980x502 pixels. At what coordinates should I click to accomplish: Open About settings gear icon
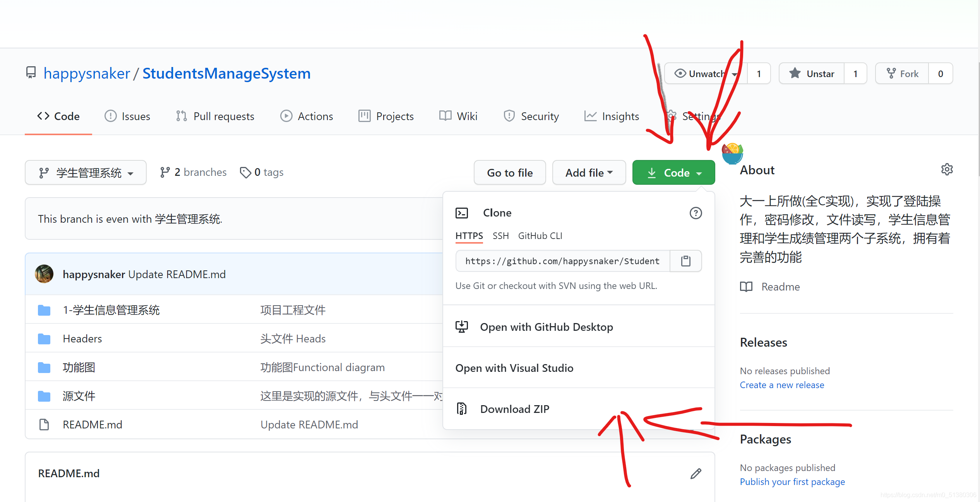click(947, 170)
